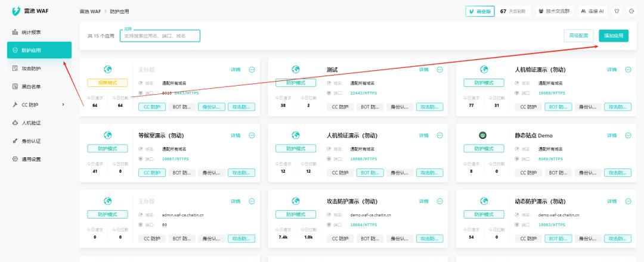Click the 8989/HTTPS port link
Image resolution: width=644 pixels, height=262 pixels.
[550, 158]
